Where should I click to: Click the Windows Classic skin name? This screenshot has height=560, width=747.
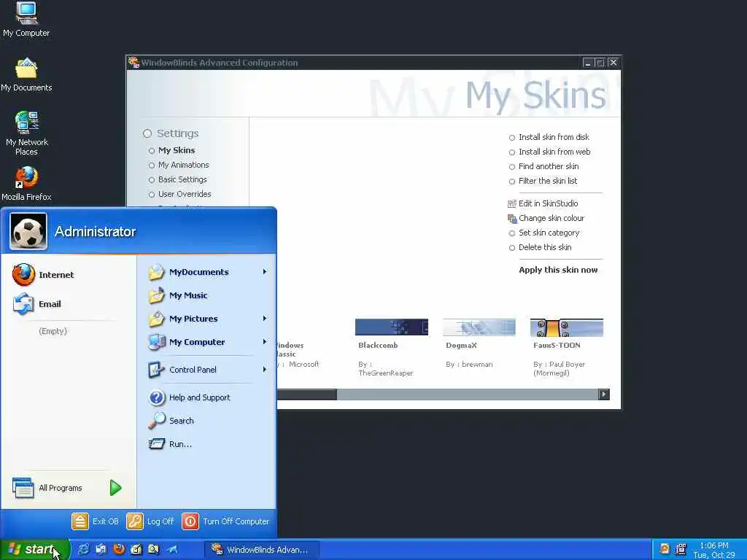click(290, 349)
